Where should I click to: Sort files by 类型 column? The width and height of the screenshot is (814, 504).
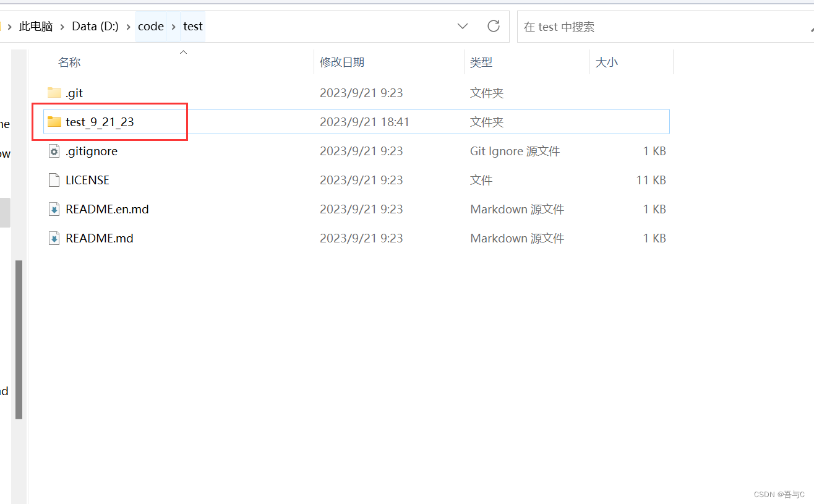click(481, 62)
